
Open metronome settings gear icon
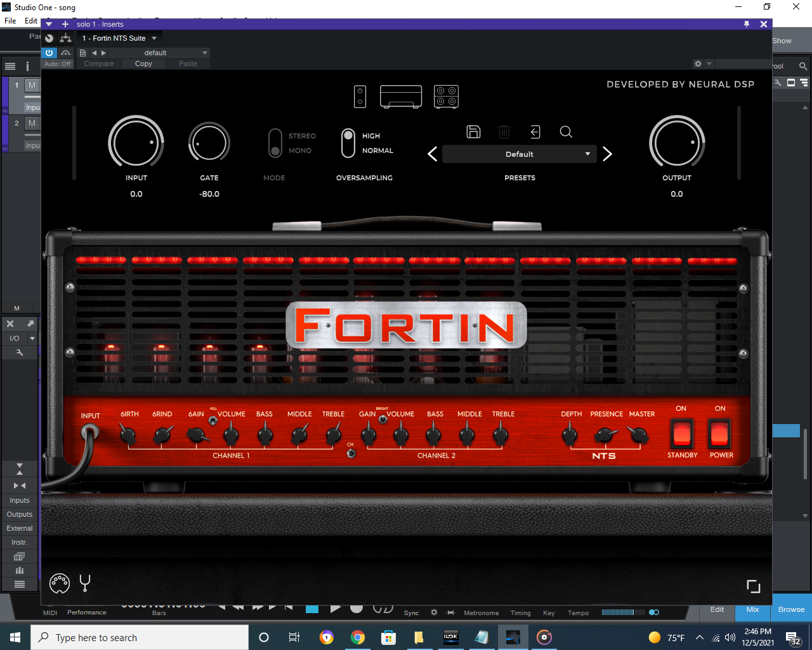point(434,613)
